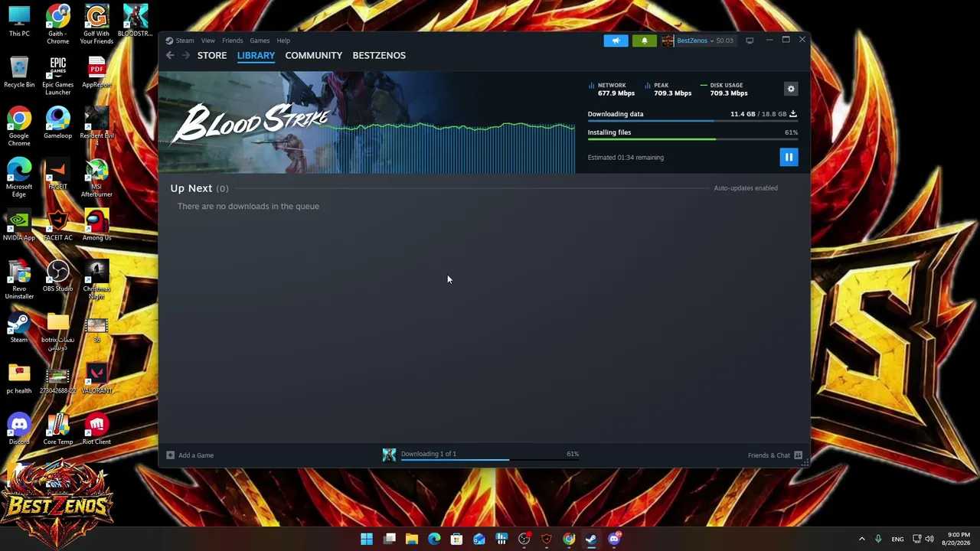Open the Games menu
The height and width of the screenshot is (551, 980).
pos(260,41)
